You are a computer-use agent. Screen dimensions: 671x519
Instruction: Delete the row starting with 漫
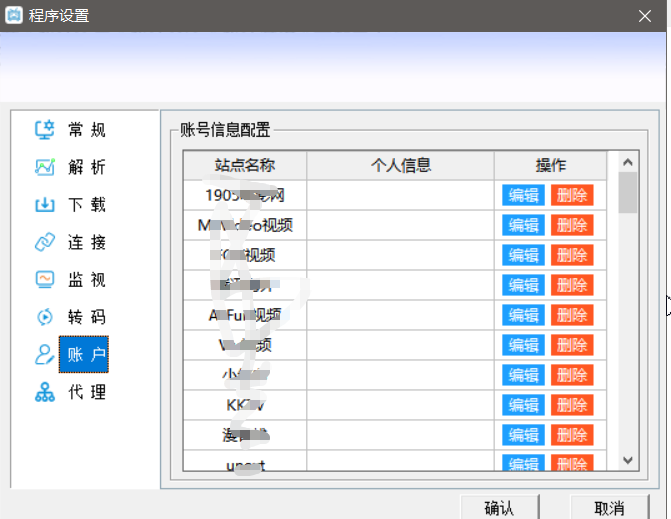point(572,435)
